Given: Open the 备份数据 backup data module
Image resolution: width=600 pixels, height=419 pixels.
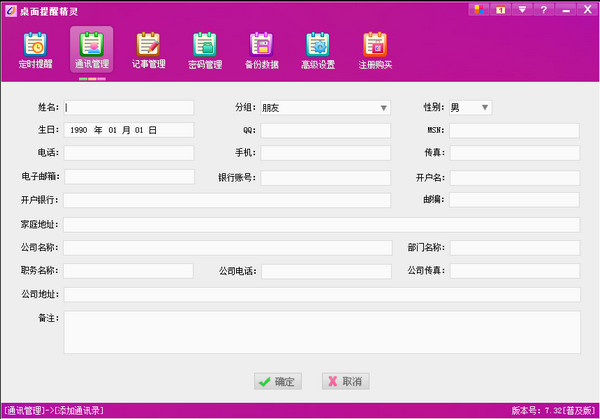Looking at the screenshot, I should [261, 50].
